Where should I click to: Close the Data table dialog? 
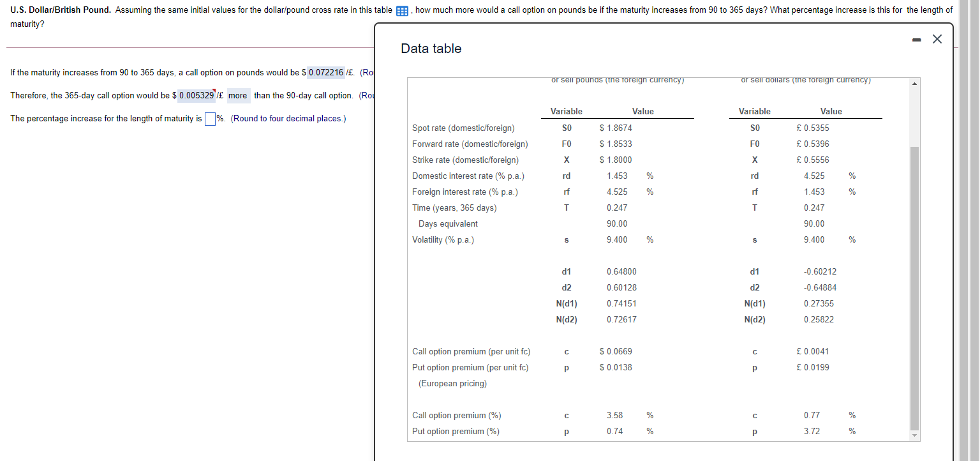point(937,40)
